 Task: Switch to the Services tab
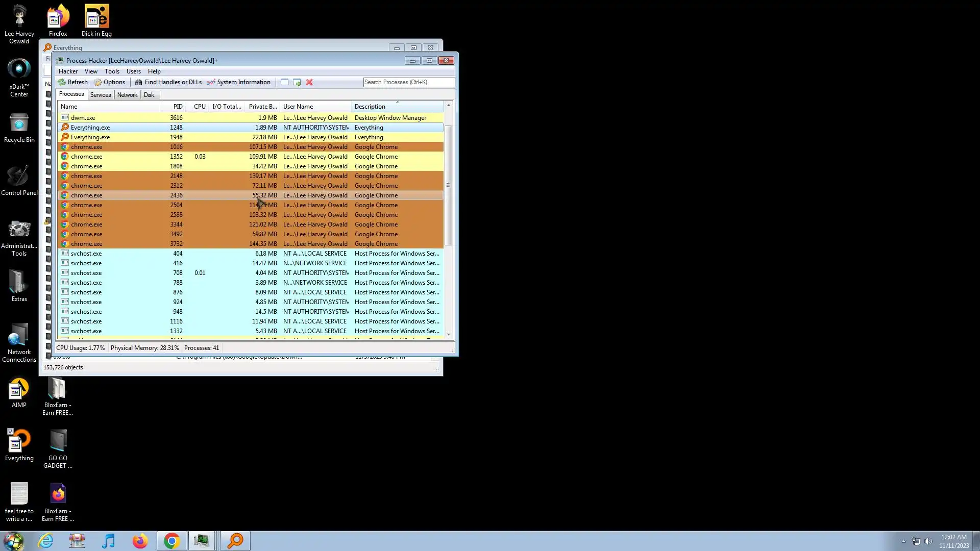click(x=101, y=95)
